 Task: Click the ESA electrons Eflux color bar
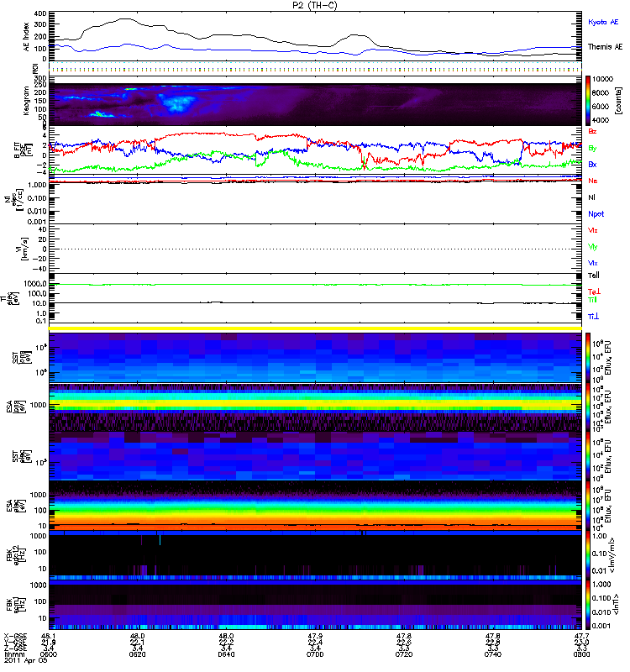pos(587,506)
